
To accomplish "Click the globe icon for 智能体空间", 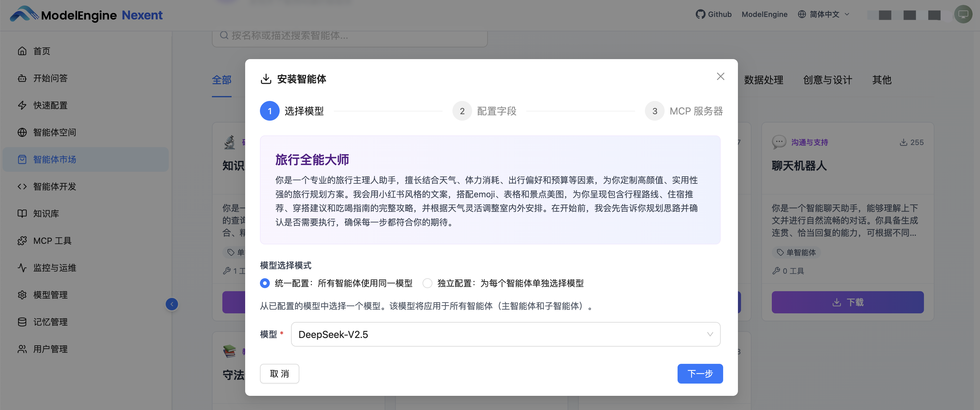I will tap(22, 132).
